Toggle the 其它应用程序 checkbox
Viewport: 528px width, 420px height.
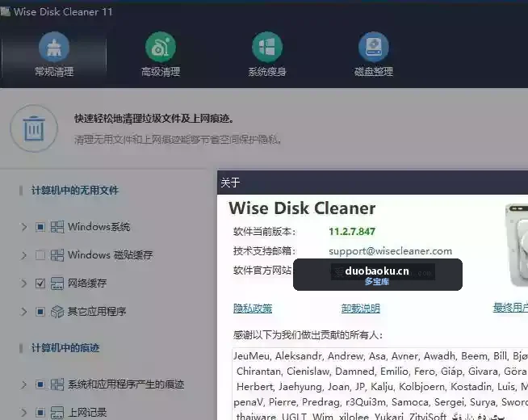tap(40, 312)
